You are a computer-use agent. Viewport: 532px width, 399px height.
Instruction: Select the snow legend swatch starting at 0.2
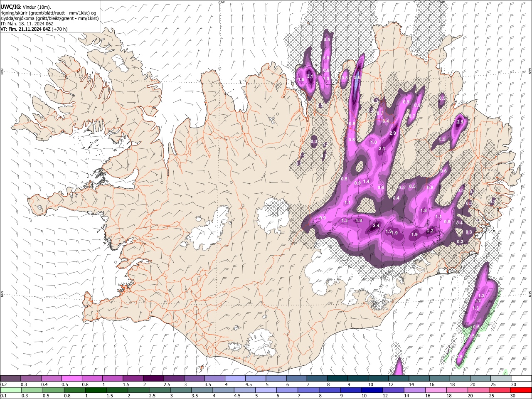pyautogui.click(x=11, y=378)
